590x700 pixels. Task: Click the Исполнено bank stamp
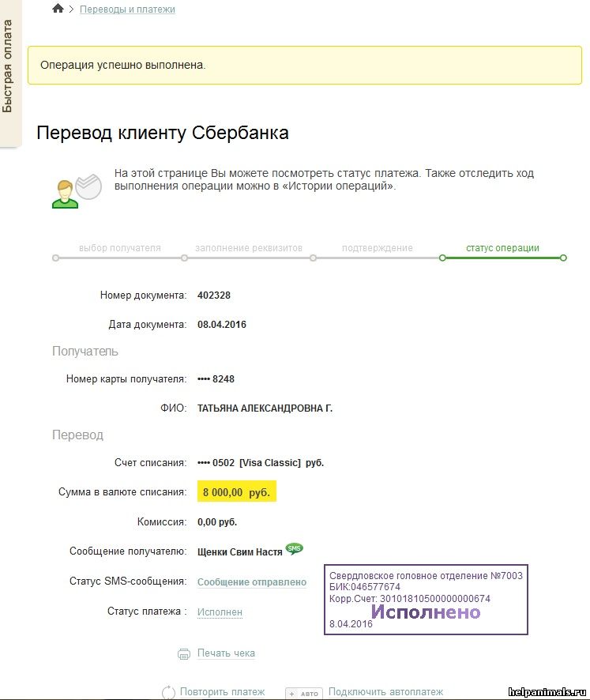pyautogui.click(x=426, y=600)
